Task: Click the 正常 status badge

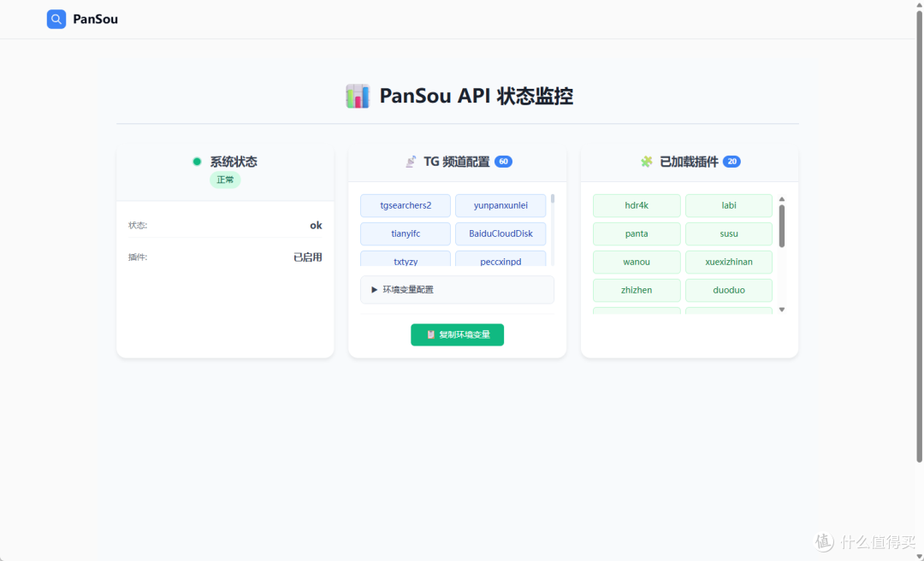Action: (x=225, y=180)
